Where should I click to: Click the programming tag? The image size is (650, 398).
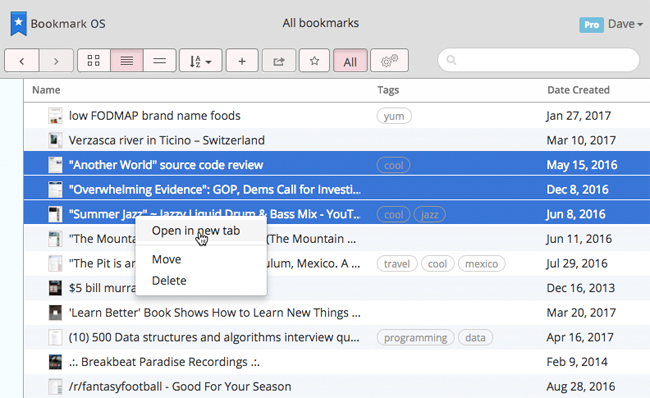point(415,337)
